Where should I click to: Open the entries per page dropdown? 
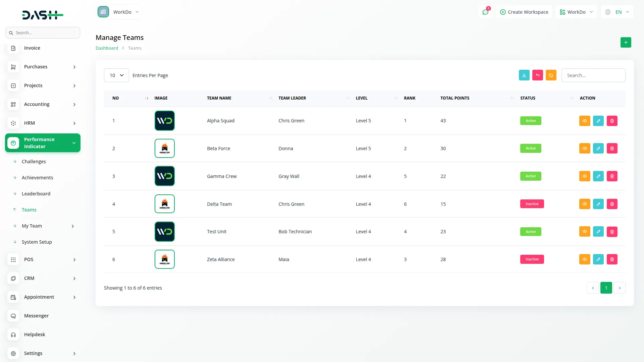click(x=116, y=75)
